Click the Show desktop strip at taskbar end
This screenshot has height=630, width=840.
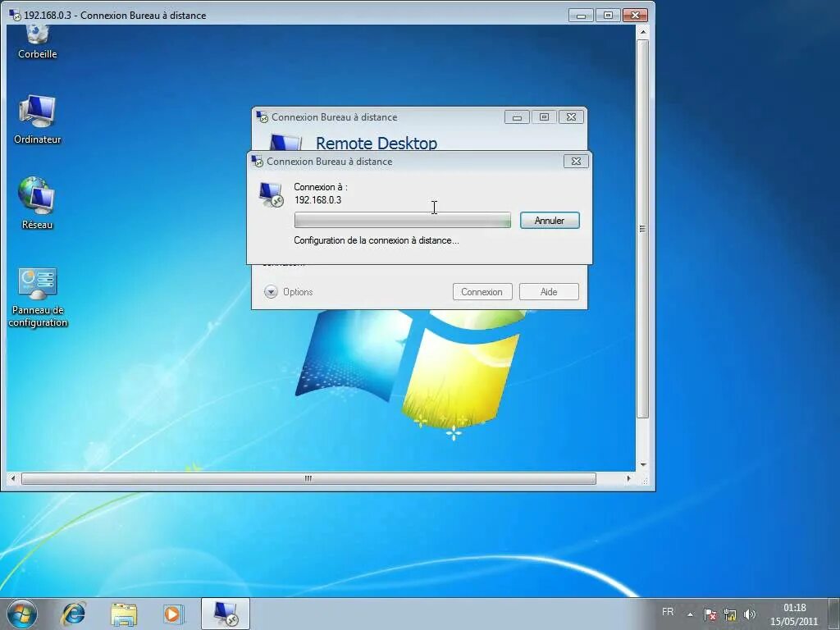click(834, 614)
